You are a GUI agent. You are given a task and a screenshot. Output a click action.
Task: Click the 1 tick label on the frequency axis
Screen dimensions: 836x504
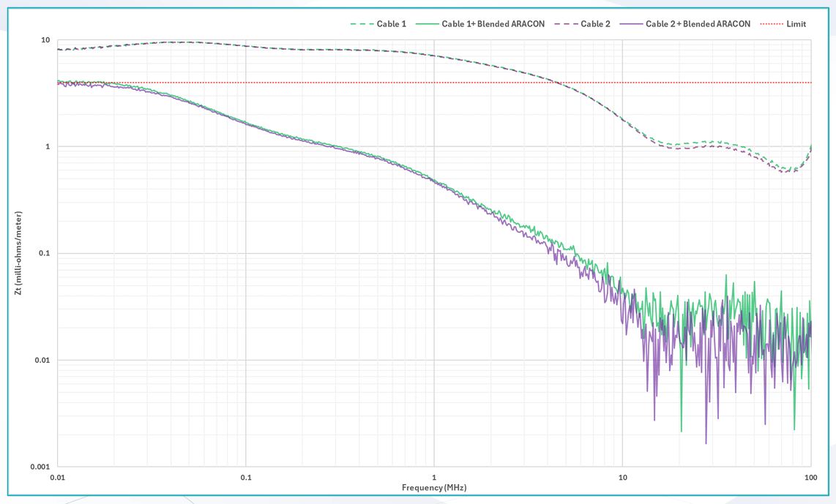tap(434, 478)
